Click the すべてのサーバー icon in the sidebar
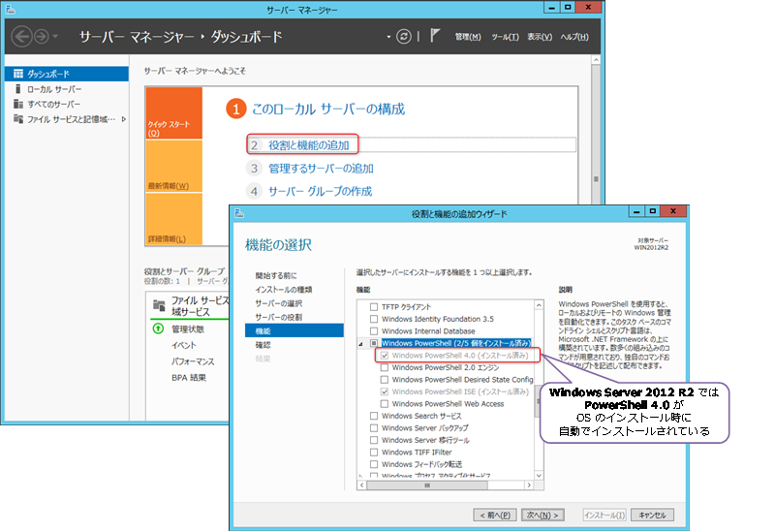 pos(18,104)
